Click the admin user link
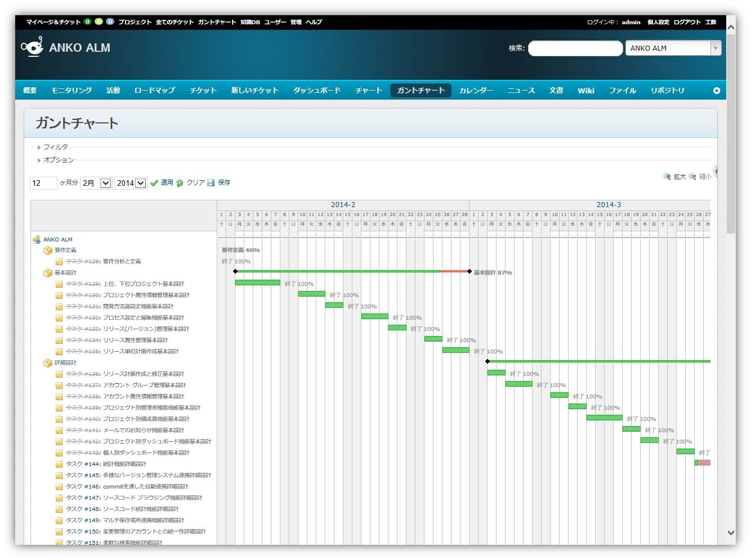This screenshot has height=560, width=751. 631,22
